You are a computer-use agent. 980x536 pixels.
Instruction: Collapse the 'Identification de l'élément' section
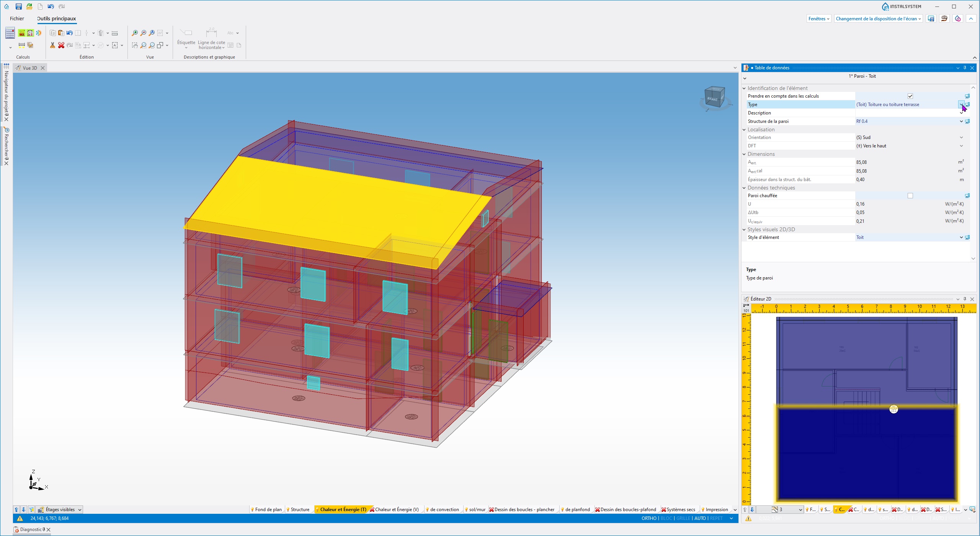pos(744,88)
